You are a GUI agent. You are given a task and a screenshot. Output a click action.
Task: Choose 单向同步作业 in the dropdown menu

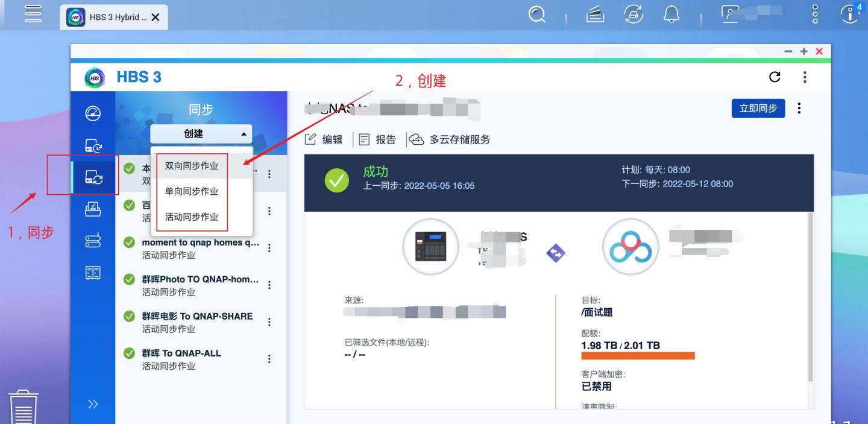(190, 192)
